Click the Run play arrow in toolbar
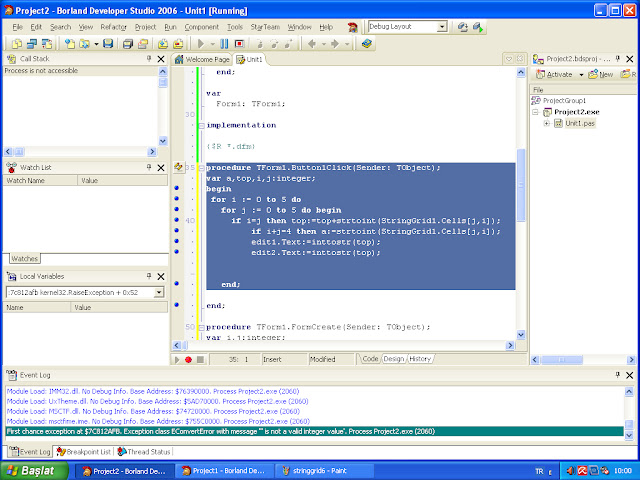 pyautogui.click(x=201, y=44)
